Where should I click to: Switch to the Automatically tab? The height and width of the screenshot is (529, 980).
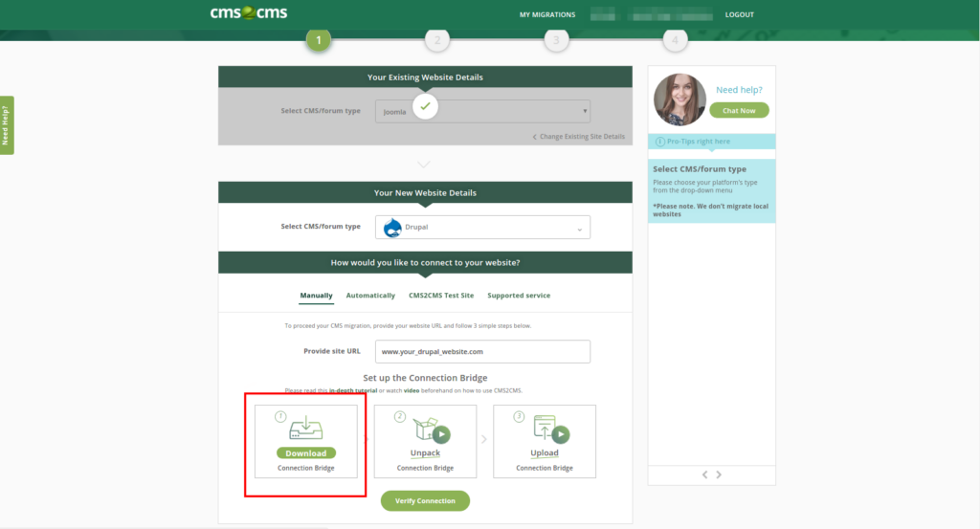click(x=370, y=296)
